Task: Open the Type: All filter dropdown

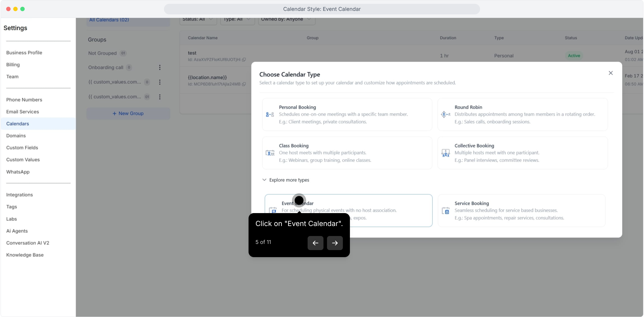Action: pos(237,20)
